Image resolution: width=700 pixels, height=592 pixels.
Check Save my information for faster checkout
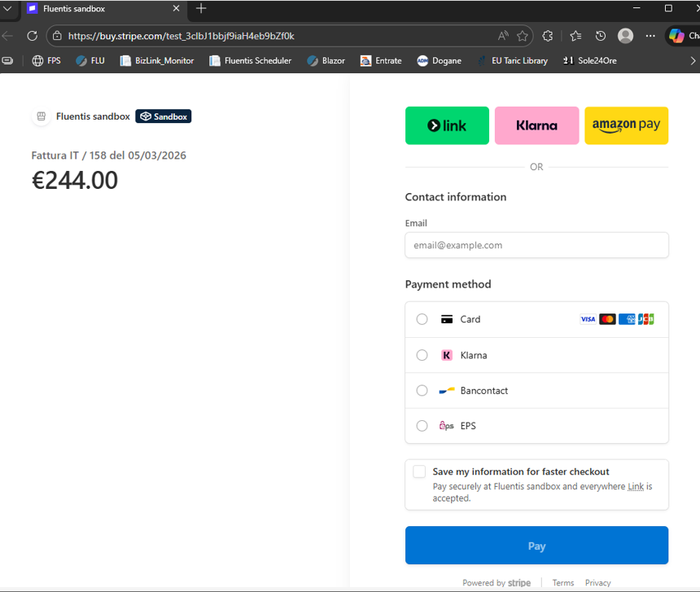tap(419, 471)
